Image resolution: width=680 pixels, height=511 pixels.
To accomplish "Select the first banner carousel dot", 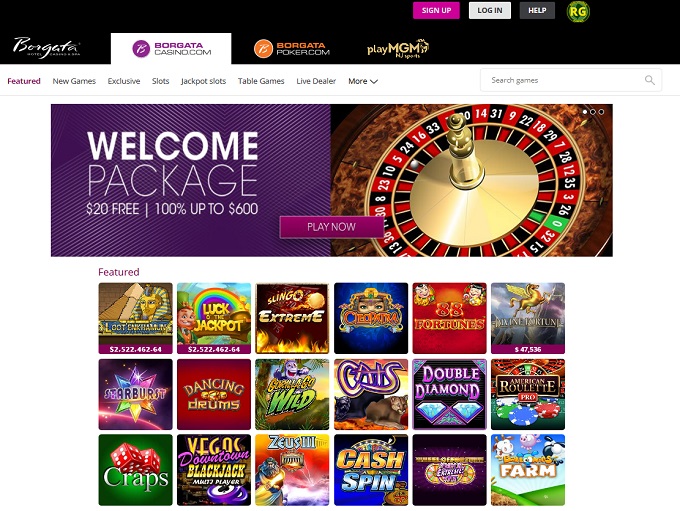I will coord(585,112).
